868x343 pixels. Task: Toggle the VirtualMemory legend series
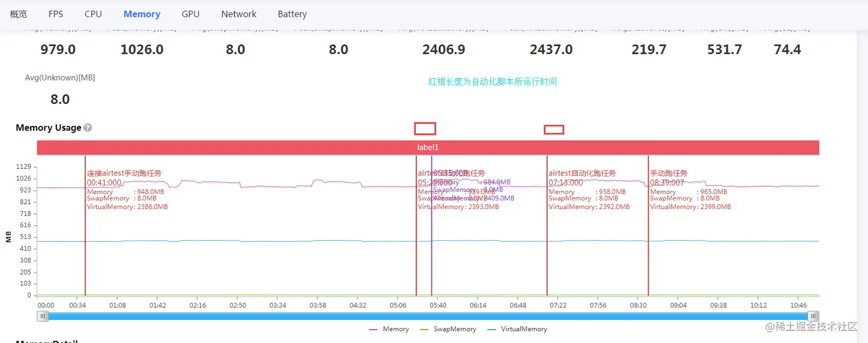tap(517, 329)
